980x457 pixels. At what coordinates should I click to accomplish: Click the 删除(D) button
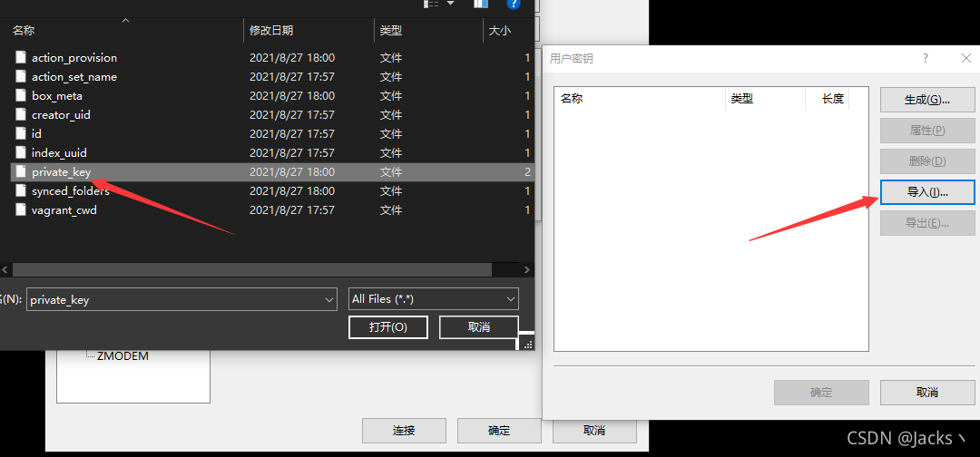coord(927,161)
